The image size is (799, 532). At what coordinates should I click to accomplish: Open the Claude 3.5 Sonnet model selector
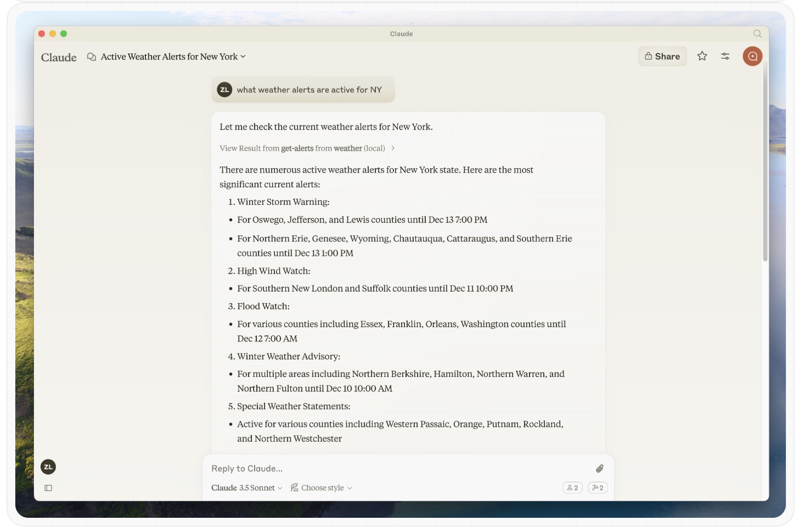pyautogui.click(x=246, y=488)
